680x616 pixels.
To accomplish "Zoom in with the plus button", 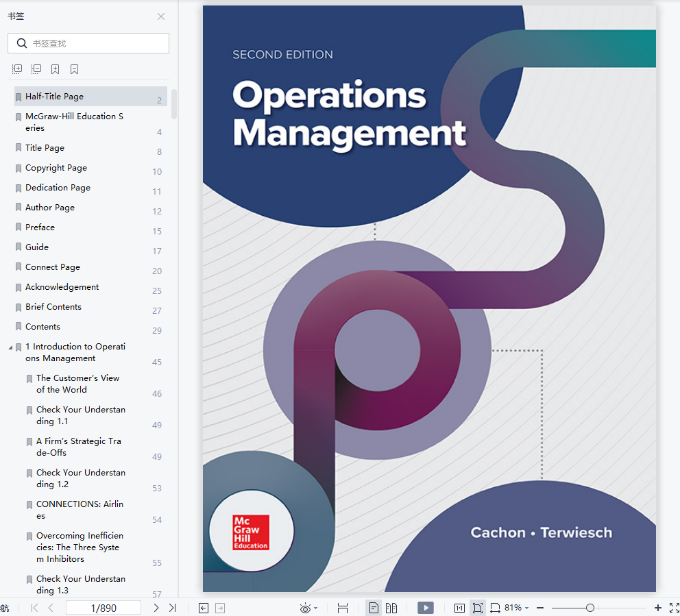I will click(658, 608).
